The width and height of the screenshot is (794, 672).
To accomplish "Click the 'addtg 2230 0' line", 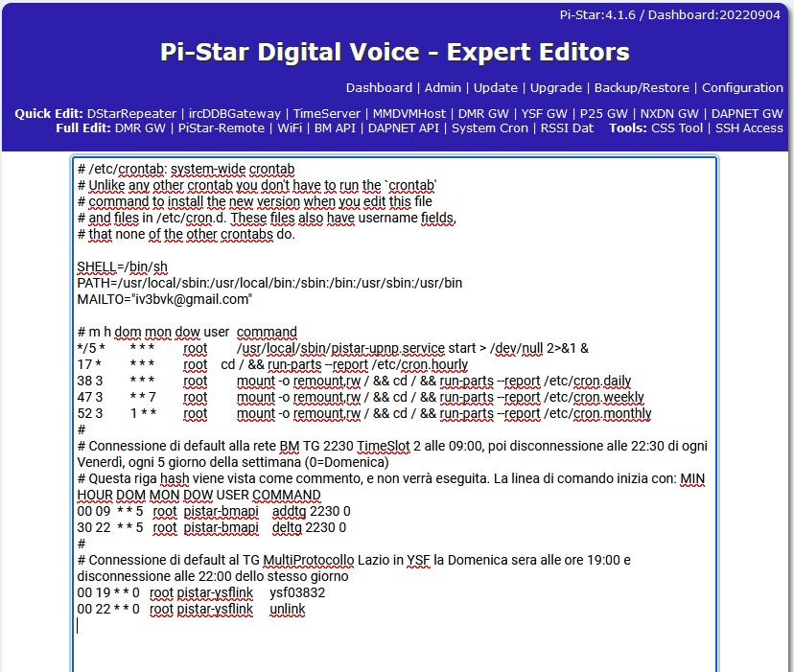I will pyautogui.click(x=214, y=512).
